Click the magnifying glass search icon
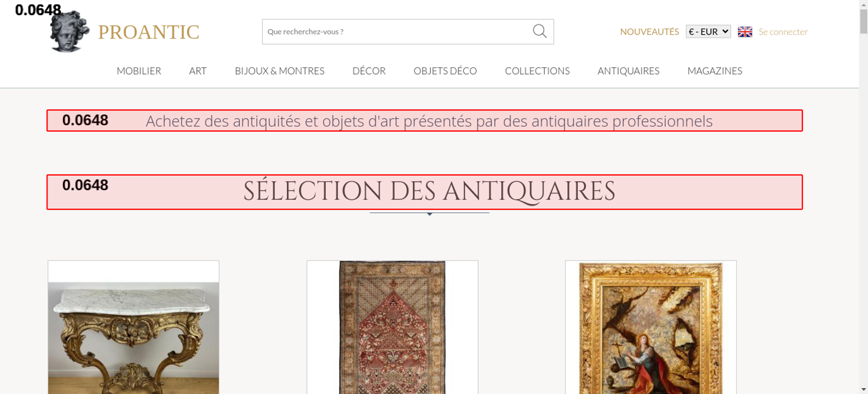 tap(539, 31)
